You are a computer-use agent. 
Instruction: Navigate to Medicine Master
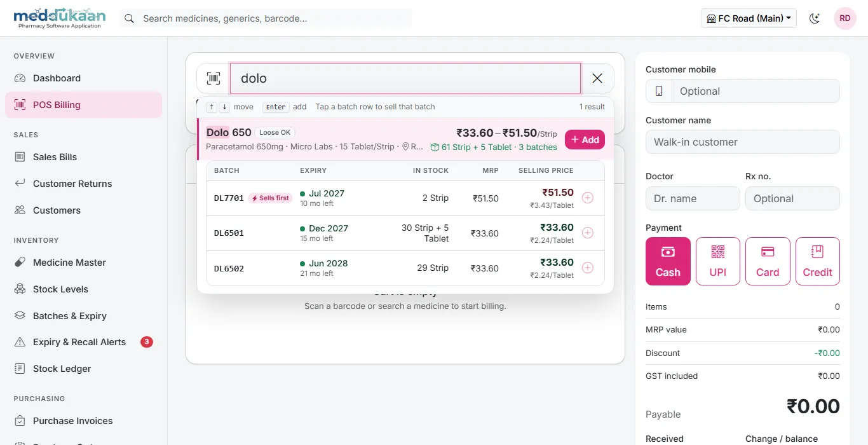tap(83, 263)
